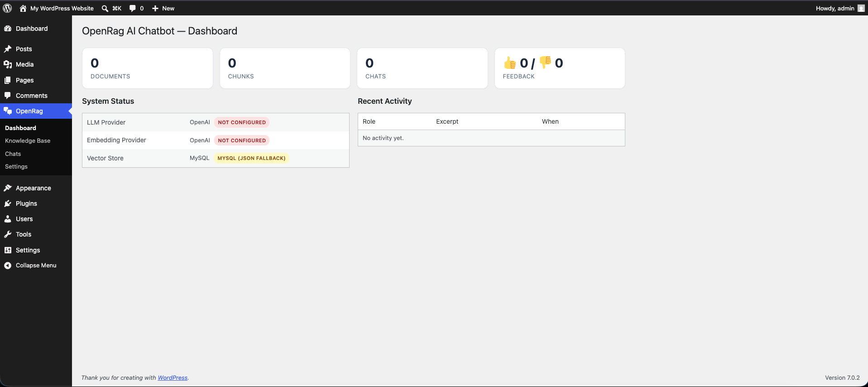Click NOT CONFIGURED badge for Embedding Provider

[242, 140]
